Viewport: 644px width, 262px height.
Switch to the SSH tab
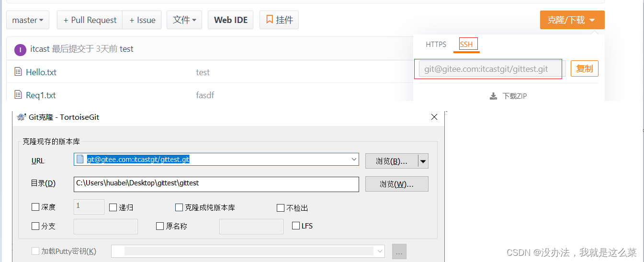[x=466, y=45]
